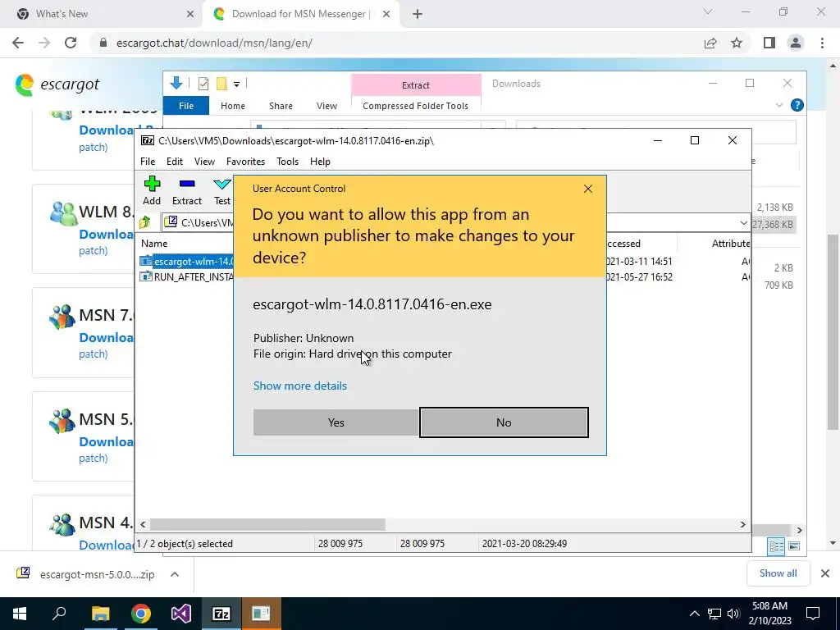This screenshot has height=630, width=840.
Task: Open the 7-Zip File menu
Action: point(148,162)
